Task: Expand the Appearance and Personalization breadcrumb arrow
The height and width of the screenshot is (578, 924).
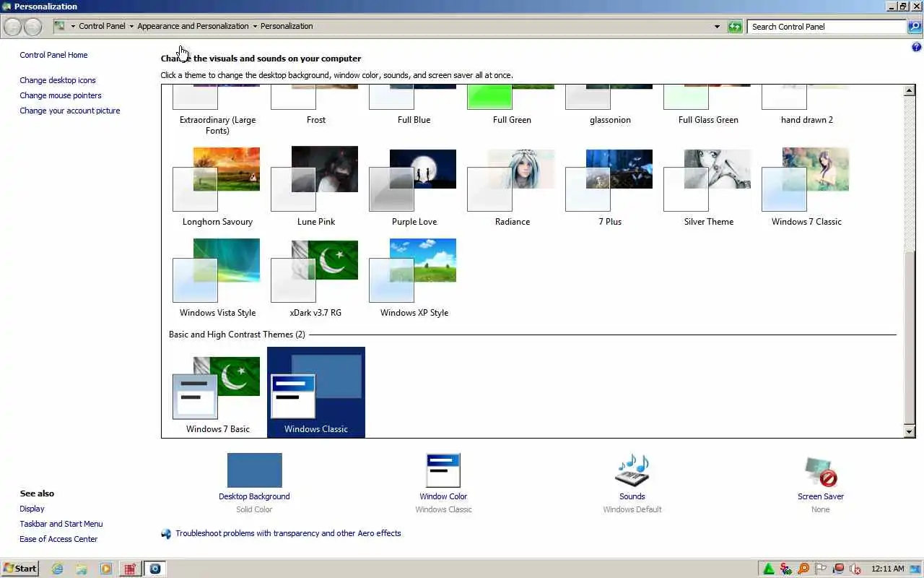Action: 255,27
